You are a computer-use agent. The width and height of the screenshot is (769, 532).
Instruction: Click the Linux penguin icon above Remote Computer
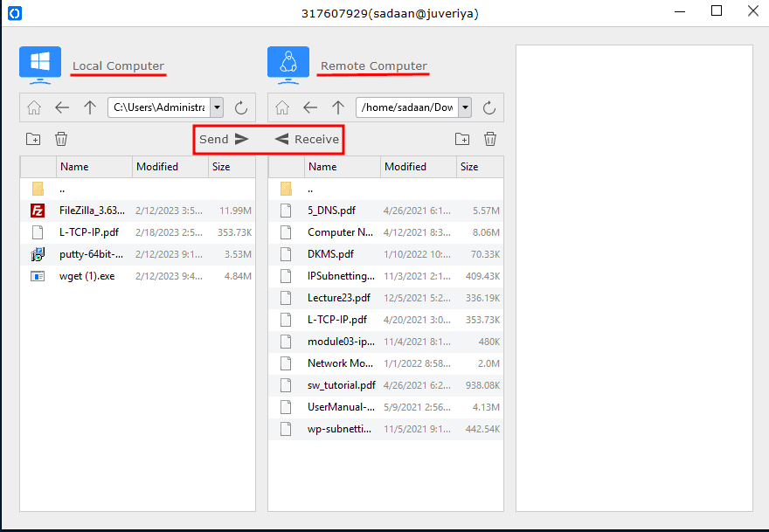(288, 62)
